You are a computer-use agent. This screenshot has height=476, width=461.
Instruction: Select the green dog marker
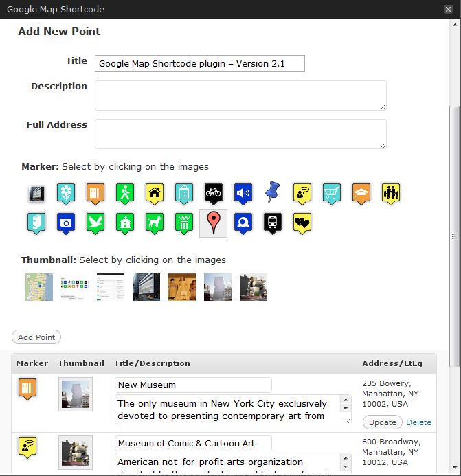[x=155, y=223]
